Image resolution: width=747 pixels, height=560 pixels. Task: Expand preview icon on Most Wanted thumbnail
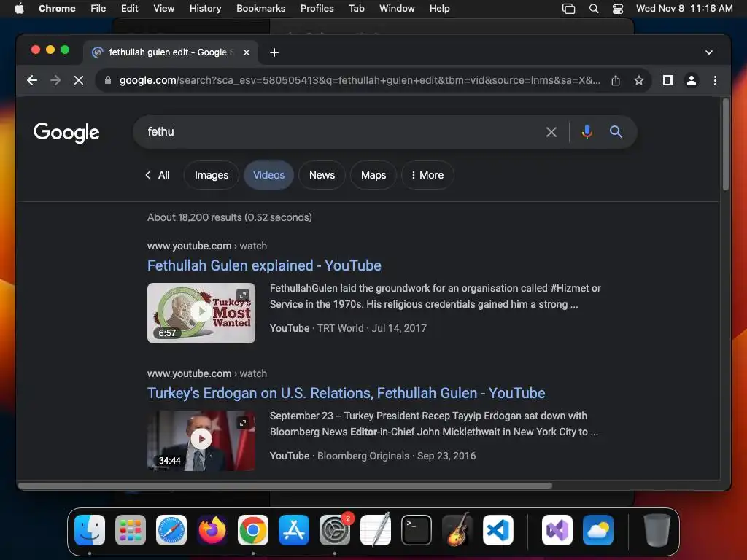click(x=243, y=295)
